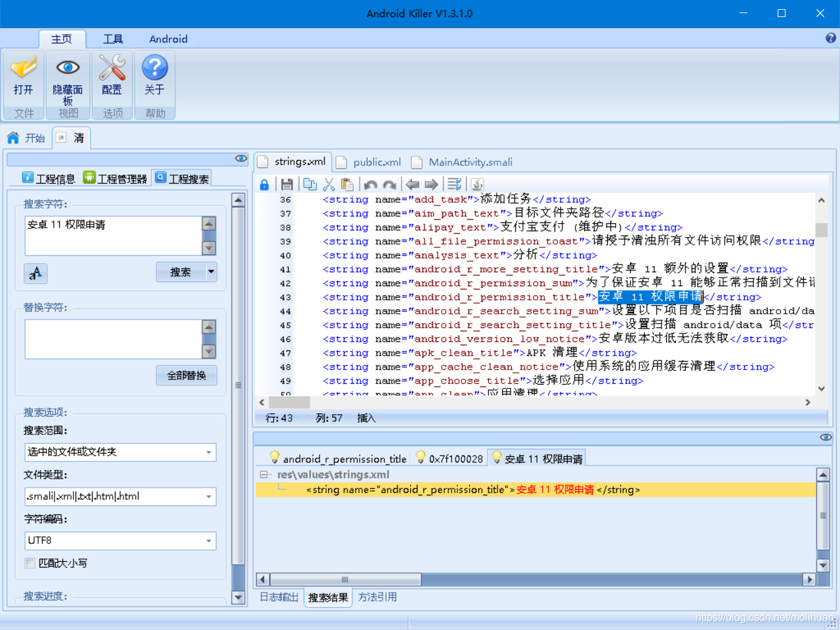Switch to the 主页 ribbon tab
Viewport: 840px width, 630px height.
pyautogui.click(x=62, y=39)
